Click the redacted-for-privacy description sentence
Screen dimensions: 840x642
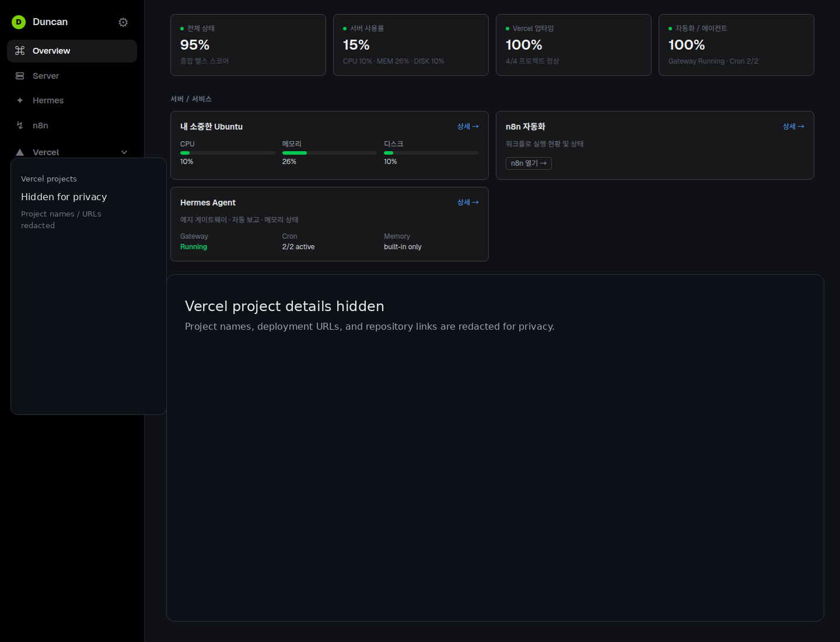point(370,327)
